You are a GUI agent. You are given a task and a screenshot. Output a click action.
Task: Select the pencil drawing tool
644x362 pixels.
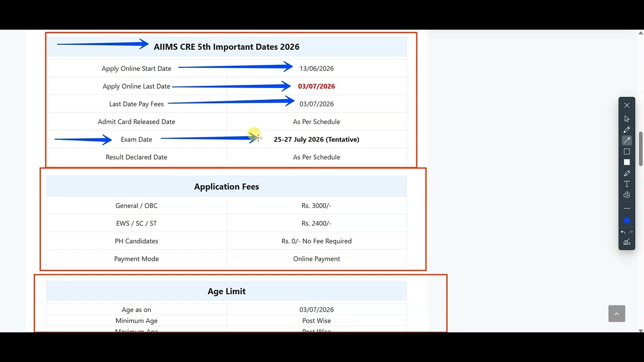[626, 130]
